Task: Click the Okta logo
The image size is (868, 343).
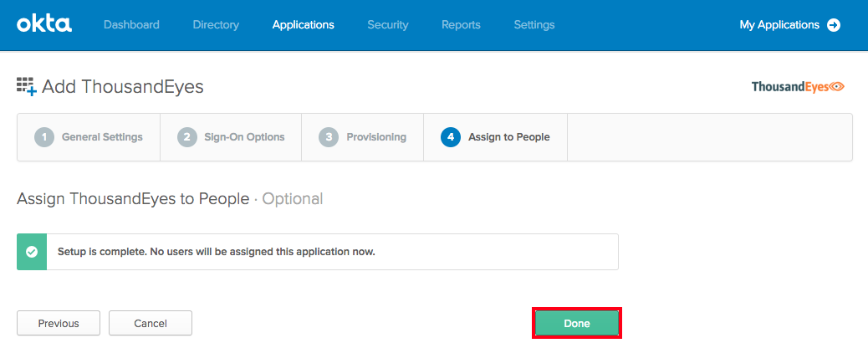Action: click(44, 24)
